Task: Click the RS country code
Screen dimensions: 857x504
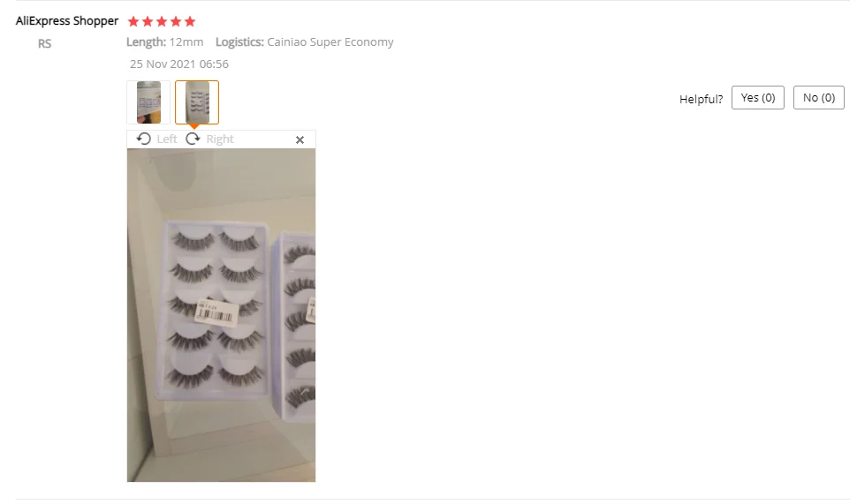Action: [x=44, y=43]
